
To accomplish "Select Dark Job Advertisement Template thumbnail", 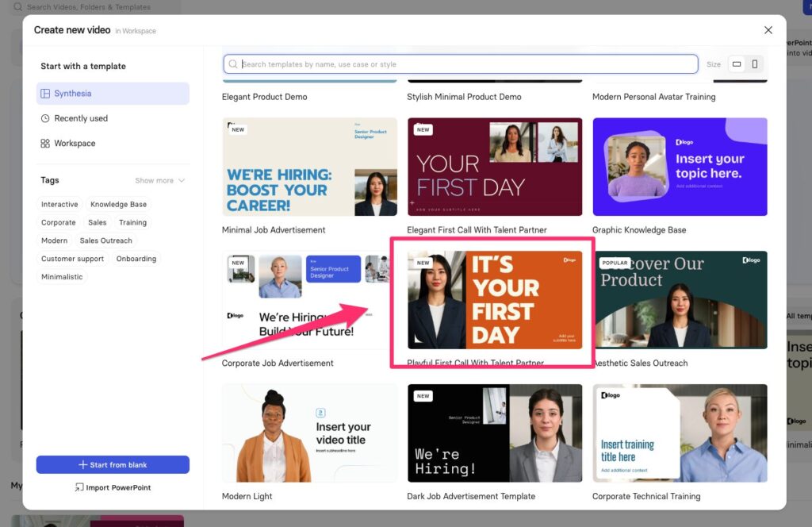I will [495, 433].
